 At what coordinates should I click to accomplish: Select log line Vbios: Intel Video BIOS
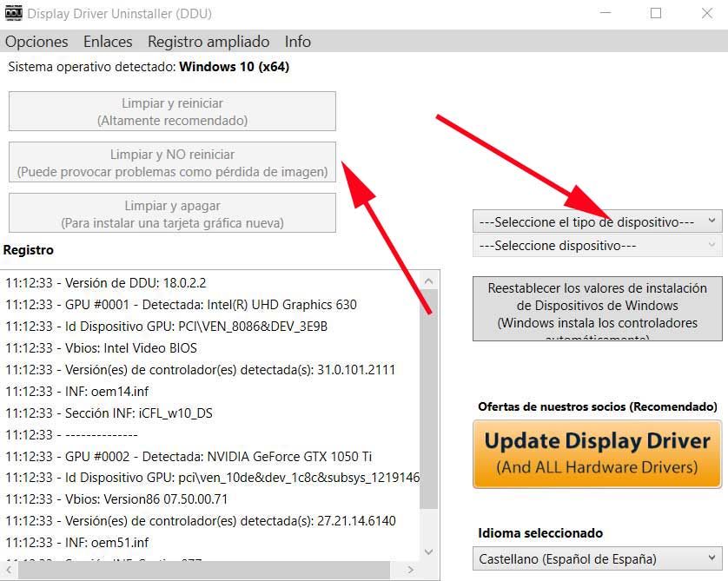pos(102,348)
